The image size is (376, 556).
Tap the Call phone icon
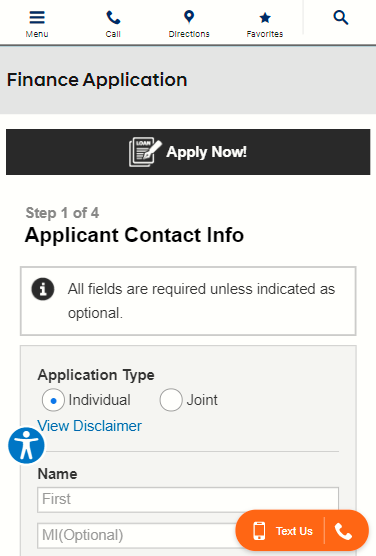click(113, 17)
